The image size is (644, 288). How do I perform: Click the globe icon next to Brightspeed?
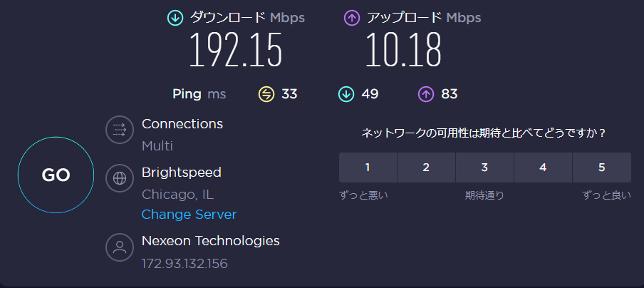[x=120, y=178]
